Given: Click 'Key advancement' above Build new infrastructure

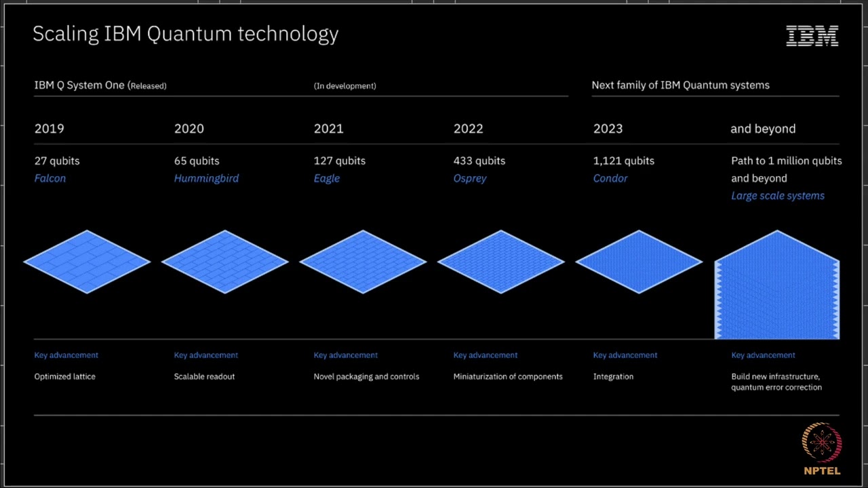Looking at the screenshot, I should pos(763,355).
